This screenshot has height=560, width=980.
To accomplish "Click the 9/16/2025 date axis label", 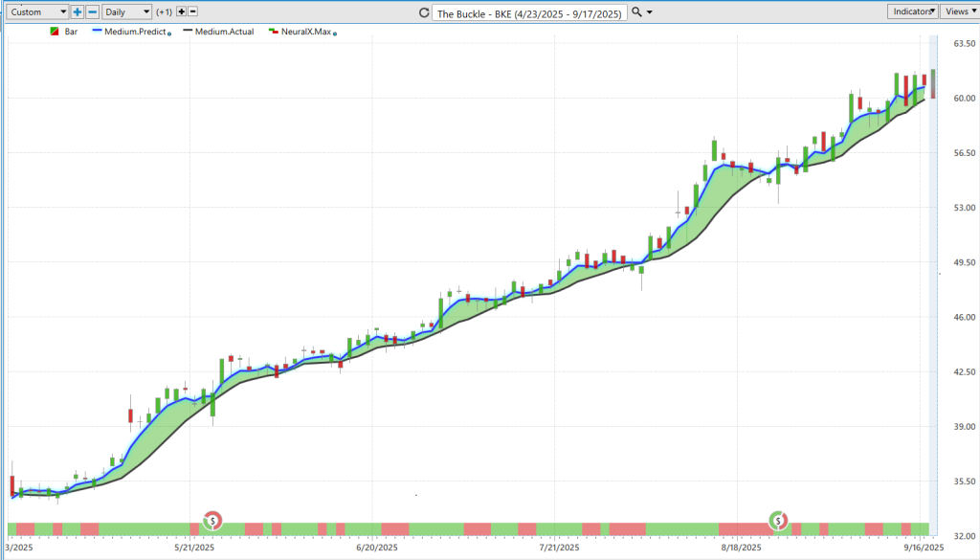I will [924, 548].
